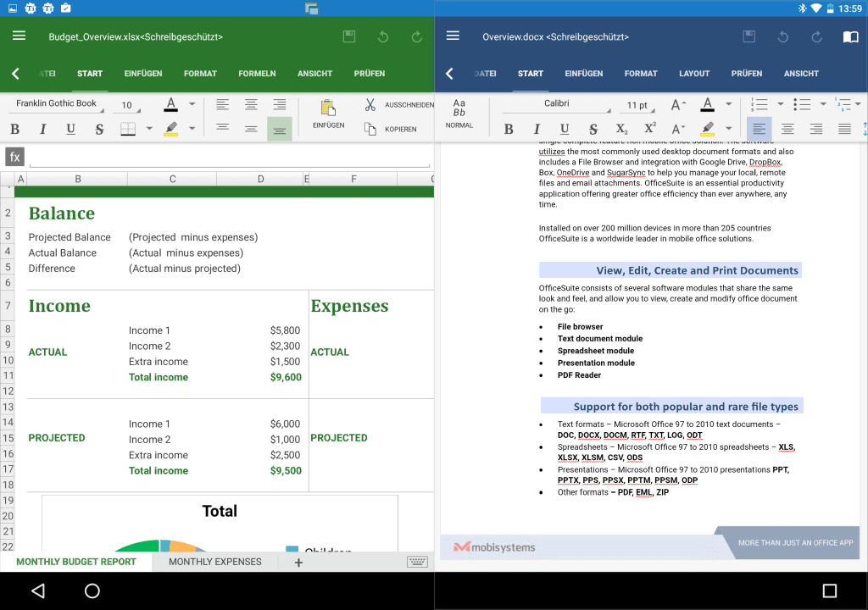Toggle underline in the spreadsheet toolbar
Screen dimensions: 868x610
pos(71,129)
